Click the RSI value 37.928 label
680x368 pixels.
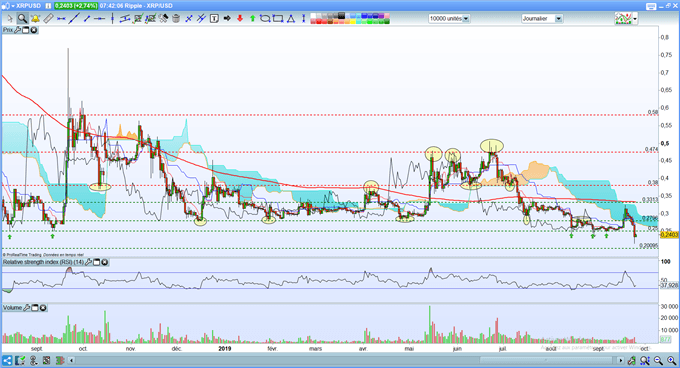669,286
